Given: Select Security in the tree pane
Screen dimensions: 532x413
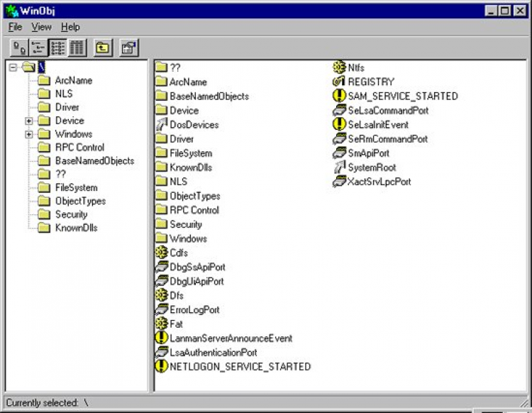Looking at the screenshot, I should 71,214.
